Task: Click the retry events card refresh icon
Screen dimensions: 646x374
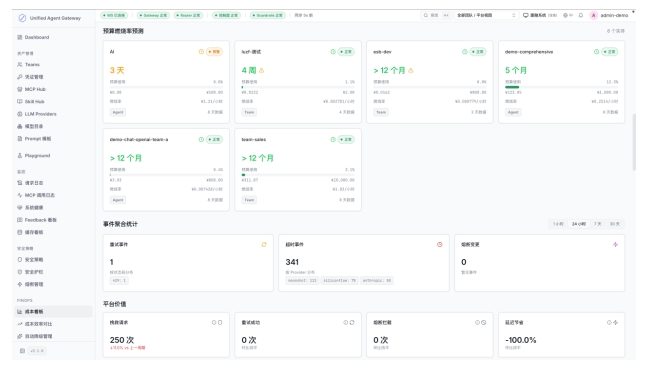Action: click(x=264, y=244)
